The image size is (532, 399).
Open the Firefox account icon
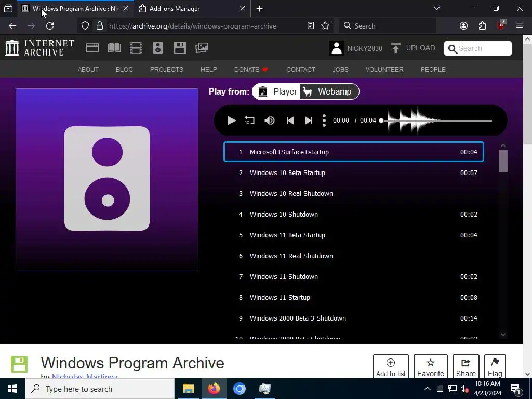click(x=463, y=26)
